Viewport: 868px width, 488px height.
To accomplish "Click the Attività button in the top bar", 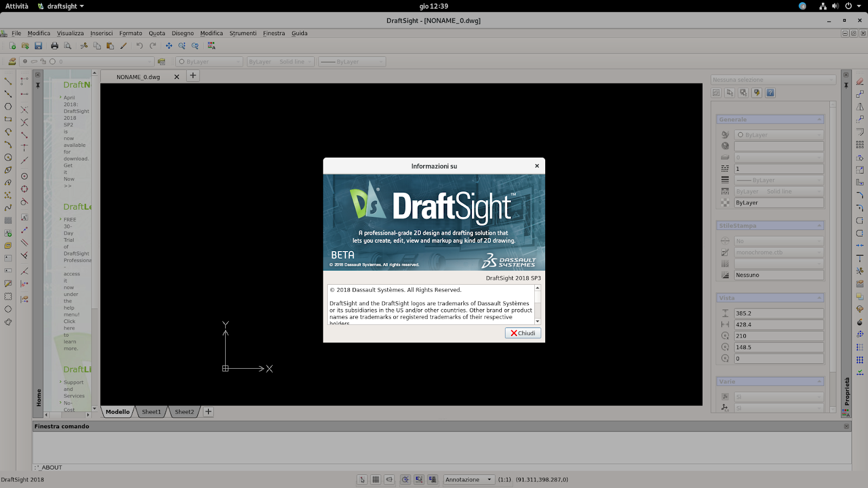I will 17,6.
